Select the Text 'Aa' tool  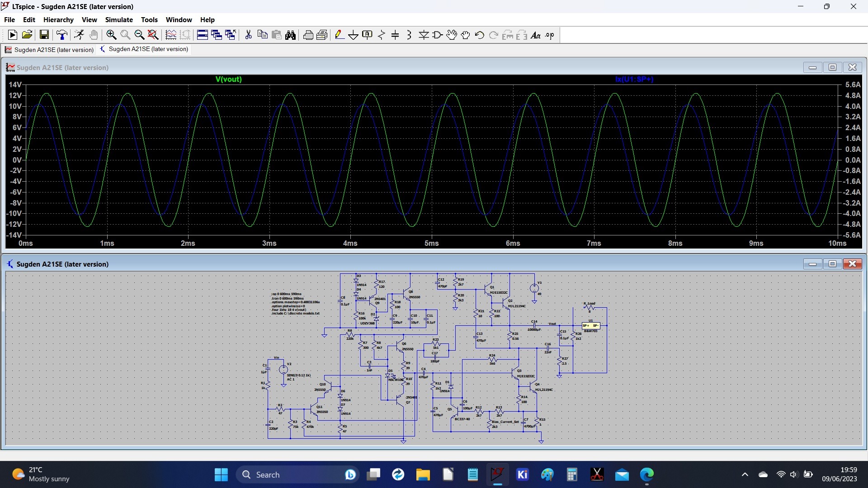(536, 35)
